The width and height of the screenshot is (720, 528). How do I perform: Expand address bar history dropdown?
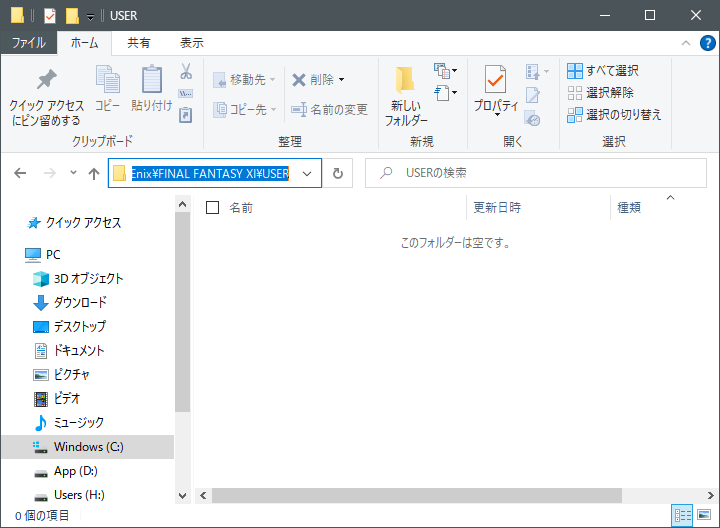307,174
